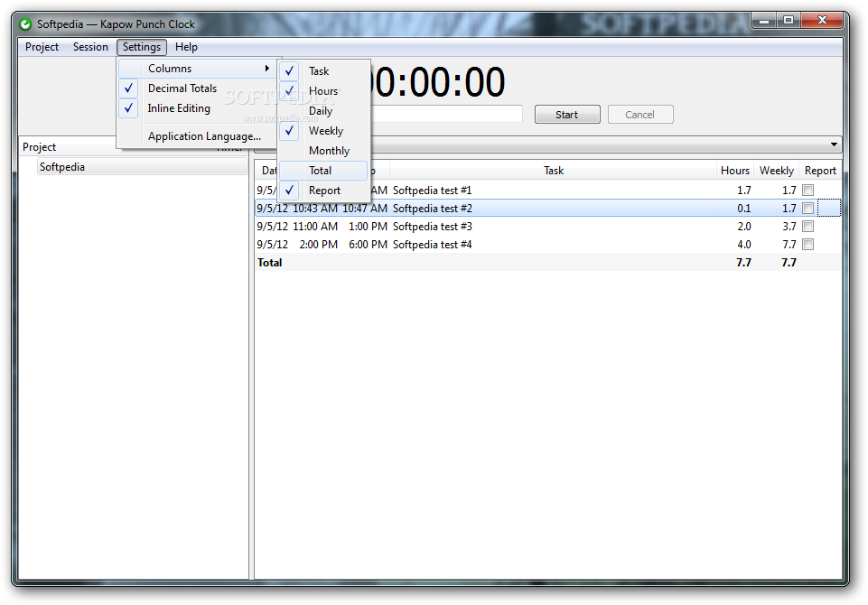Click the 1:00 PM stop time cell
Image resolution: width=868 pixels, height=605 pixels.
coord(368,227)
